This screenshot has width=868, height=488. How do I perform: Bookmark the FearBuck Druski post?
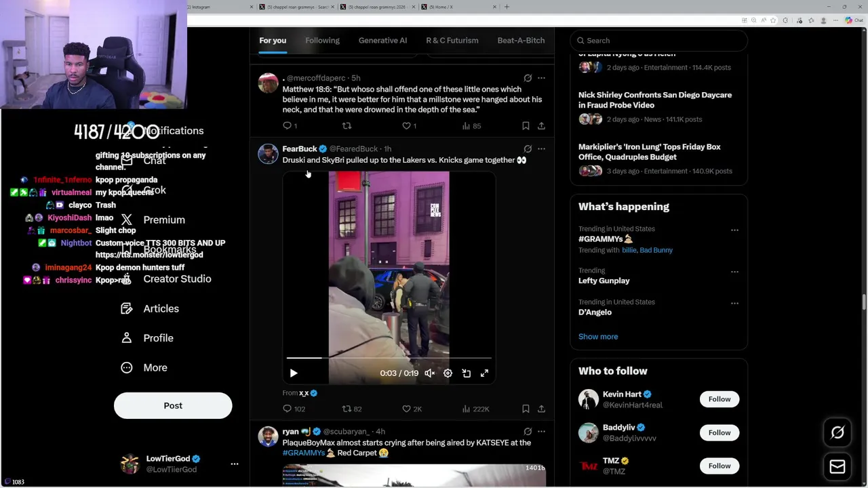point(526,409)
